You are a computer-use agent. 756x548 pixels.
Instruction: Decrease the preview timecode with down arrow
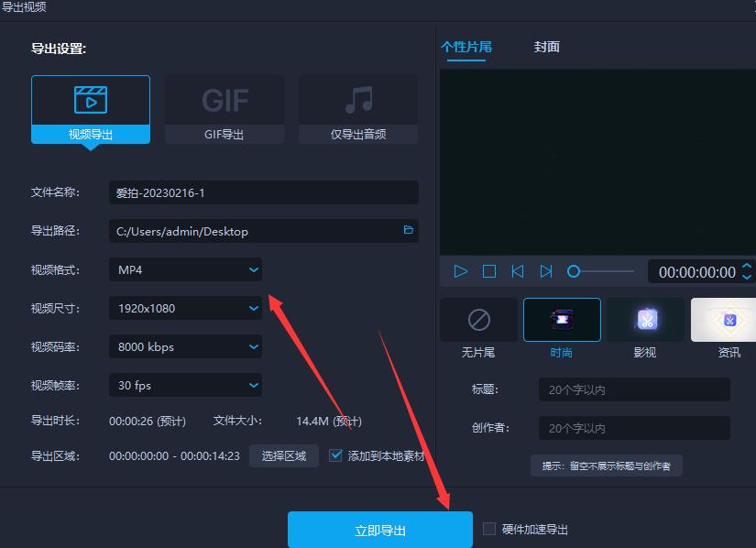point(747,277)
